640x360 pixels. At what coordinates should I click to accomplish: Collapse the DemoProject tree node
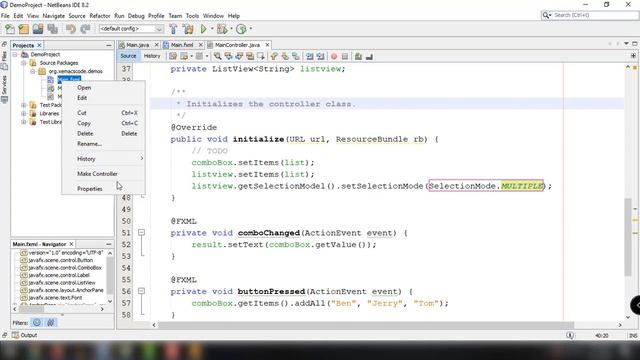pyautogui.click(x=15, y=54)
